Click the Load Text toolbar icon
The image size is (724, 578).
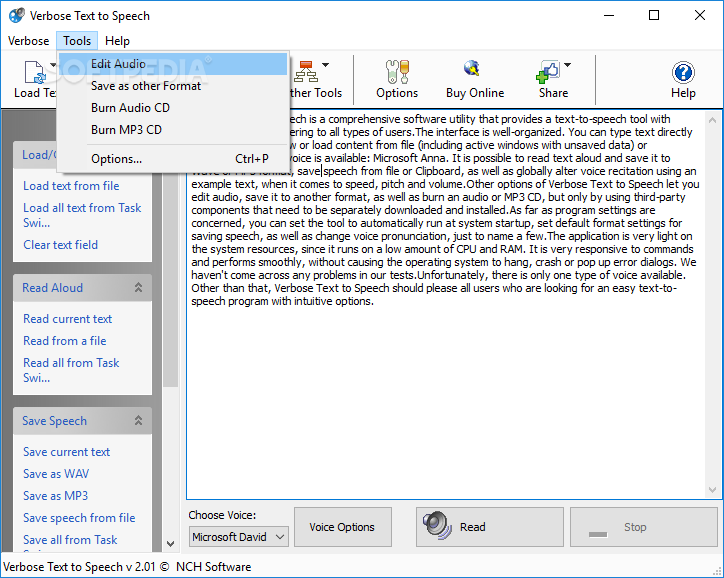pyautogui.click(x=35, y=72)
